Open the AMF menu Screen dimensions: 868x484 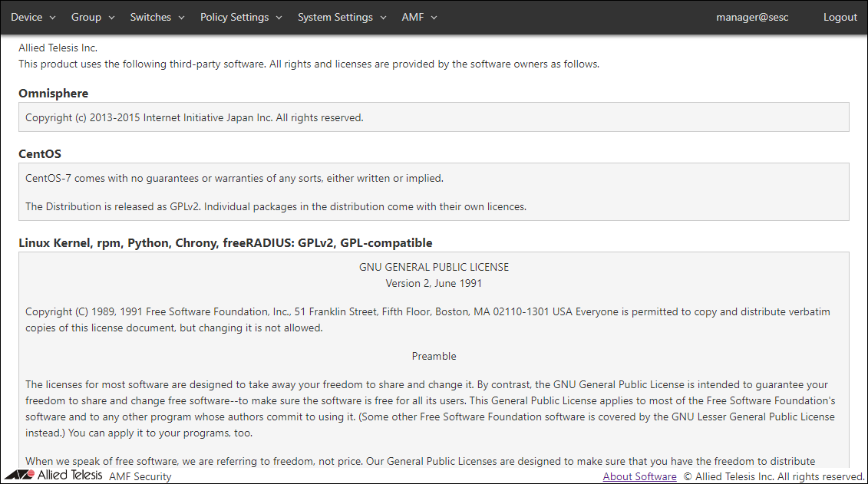(419, 17)
